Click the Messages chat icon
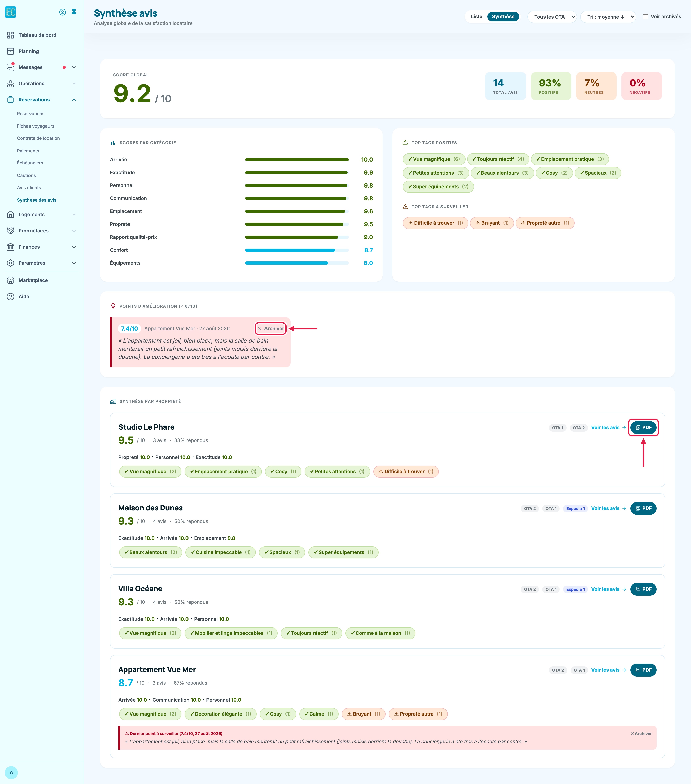 click(10, 67)
